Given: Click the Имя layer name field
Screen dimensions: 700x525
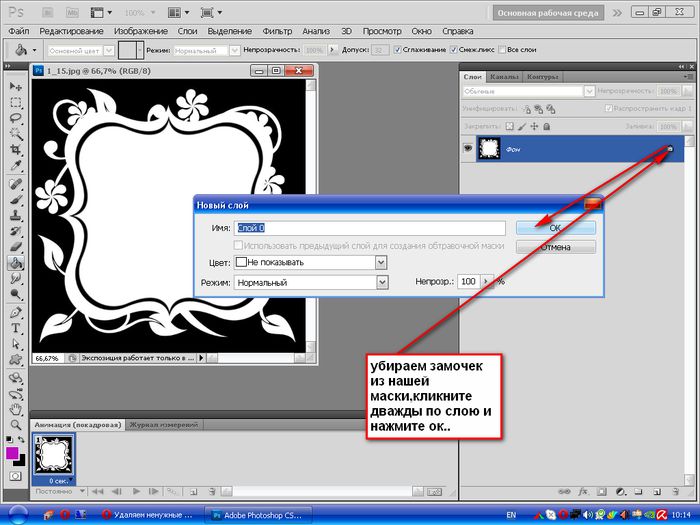Looking at the screenshot, I should click(368, 228).
